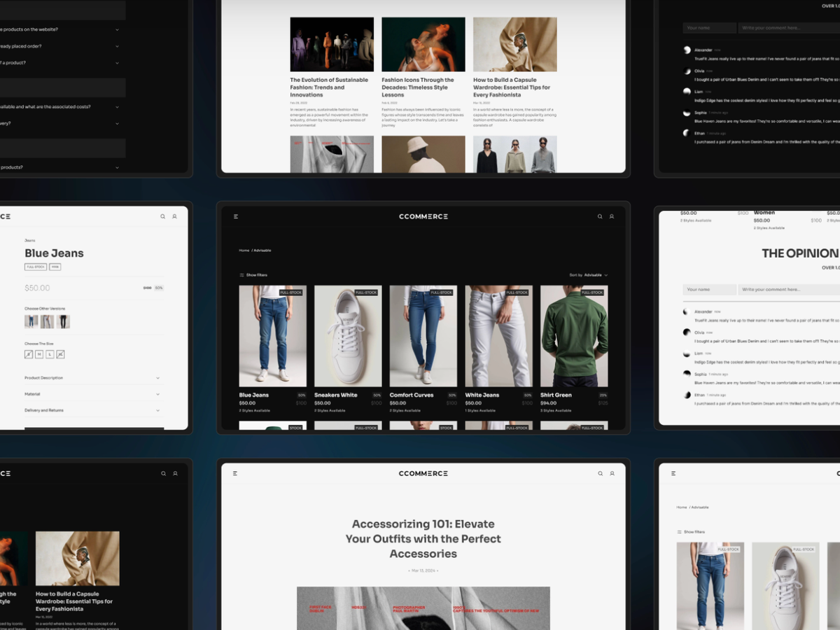The height and width of the screenshot is (630, 840).
Task: Open the search icon on the product listing page
Action: 600,217
